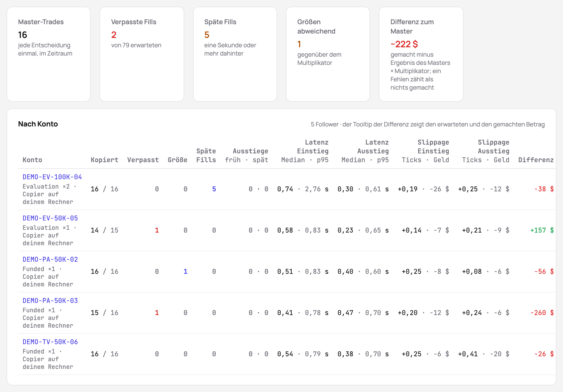
Task: Click the Latenz Einstieg column header
Action: [x=305, y=151]
